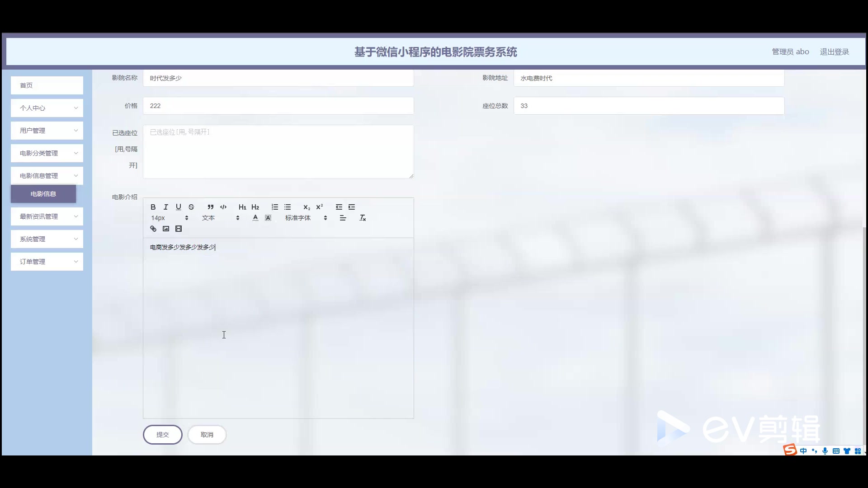Insert video into editor
Image resolution: width=868 pixels, height=488 pixels.
pos(179,229)
